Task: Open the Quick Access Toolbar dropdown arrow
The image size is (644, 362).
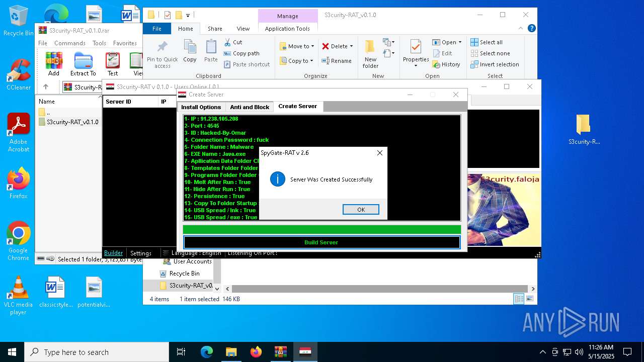Action: (x=188, y=16)
